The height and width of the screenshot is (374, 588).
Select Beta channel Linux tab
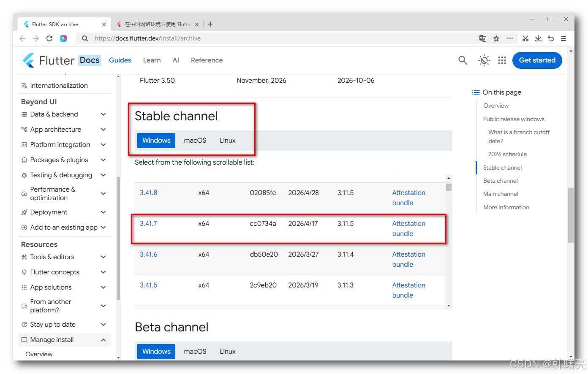[228, 352]
